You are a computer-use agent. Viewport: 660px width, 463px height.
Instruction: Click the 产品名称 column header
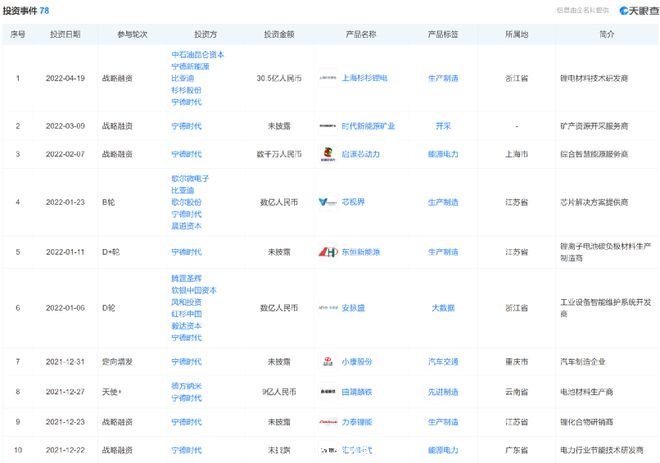coord(361,35)
